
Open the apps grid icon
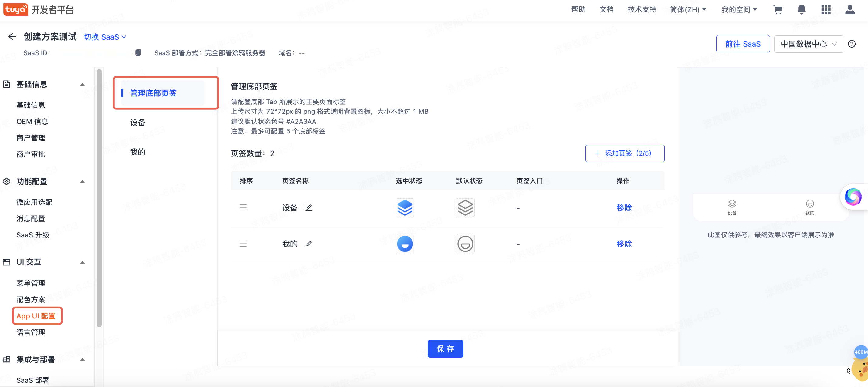pos(826,10)
